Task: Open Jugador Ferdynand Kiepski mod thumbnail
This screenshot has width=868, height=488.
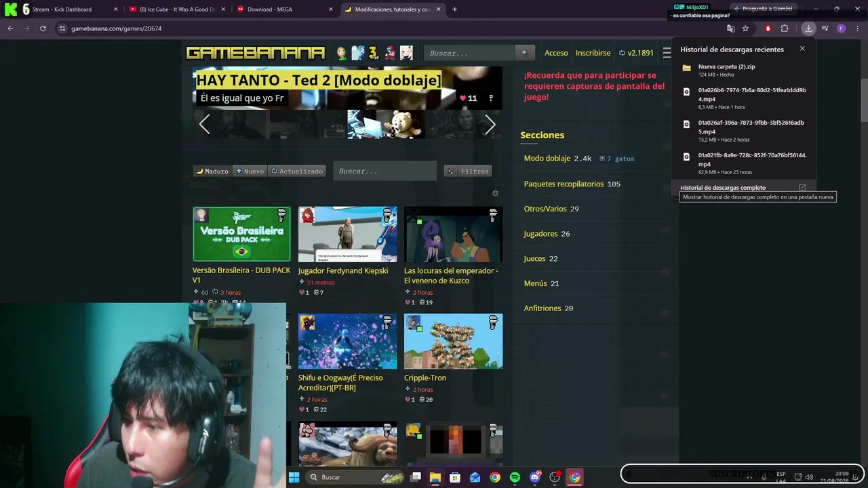Action: 347,235
